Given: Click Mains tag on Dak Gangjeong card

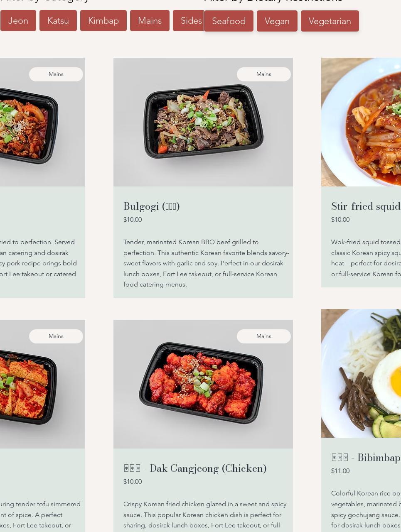Looking at the screenshot, I should click(264, 336).
